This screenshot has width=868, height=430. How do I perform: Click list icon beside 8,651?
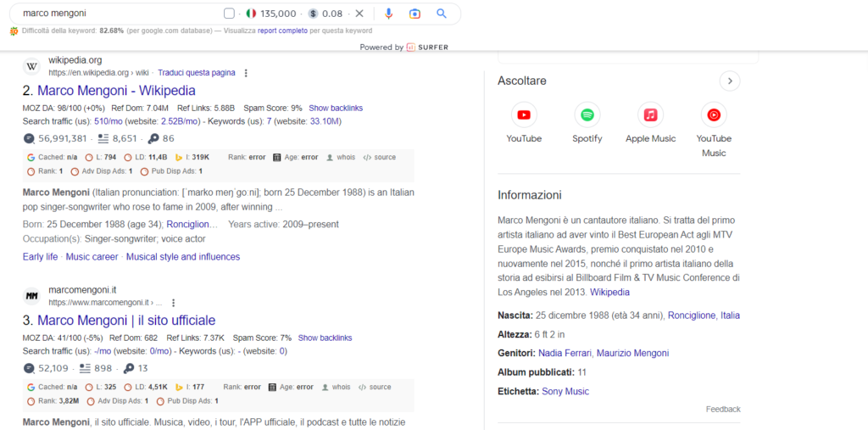click(103, 138)
